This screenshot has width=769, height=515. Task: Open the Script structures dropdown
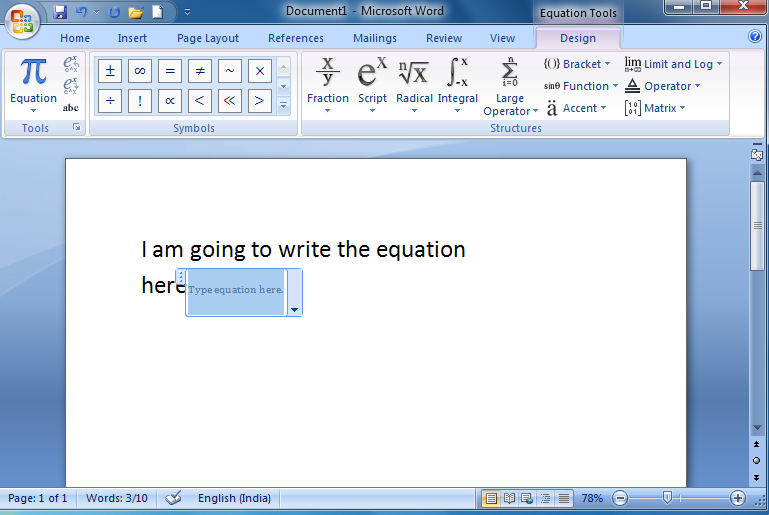pyautogui.click(x=372, y=86)
